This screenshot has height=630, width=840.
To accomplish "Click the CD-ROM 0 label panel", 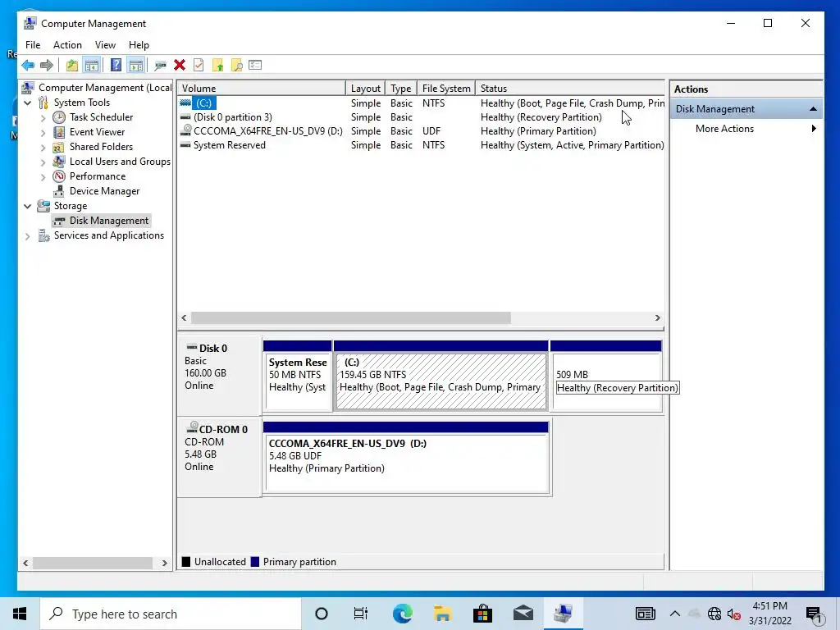I will pyautogui.click(x=220, y=457).
